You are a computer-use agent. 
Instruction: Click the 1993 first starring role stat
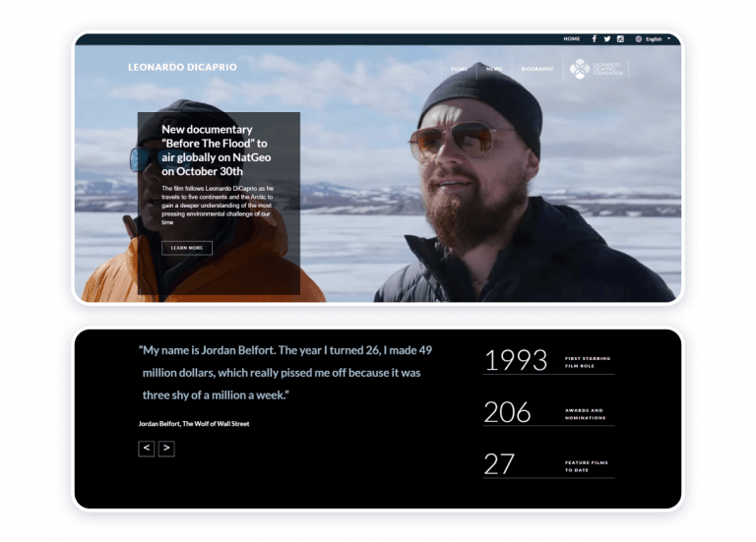(x=548, y=360)
